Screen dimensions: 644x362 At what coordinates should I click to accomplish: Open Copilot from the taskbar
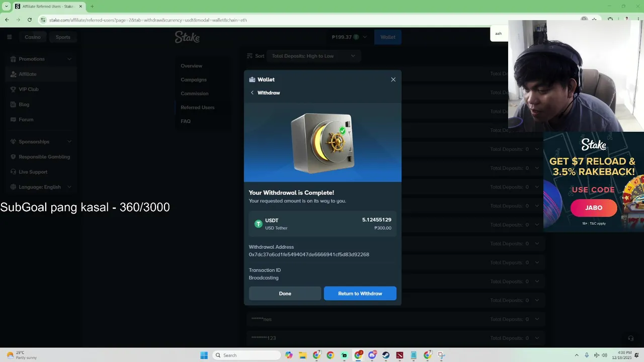[x=289, y=355]
